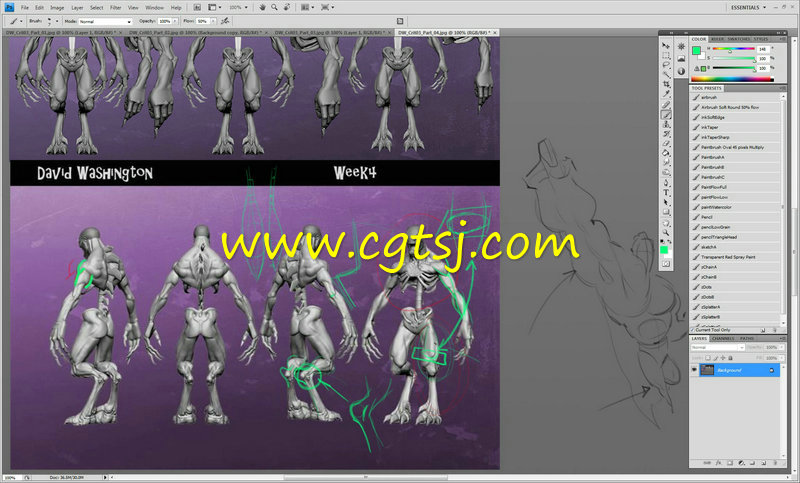The image size is (800, 483).
Task: Select the pencilTriangleHead tool preset
Action: click(735, 237)
